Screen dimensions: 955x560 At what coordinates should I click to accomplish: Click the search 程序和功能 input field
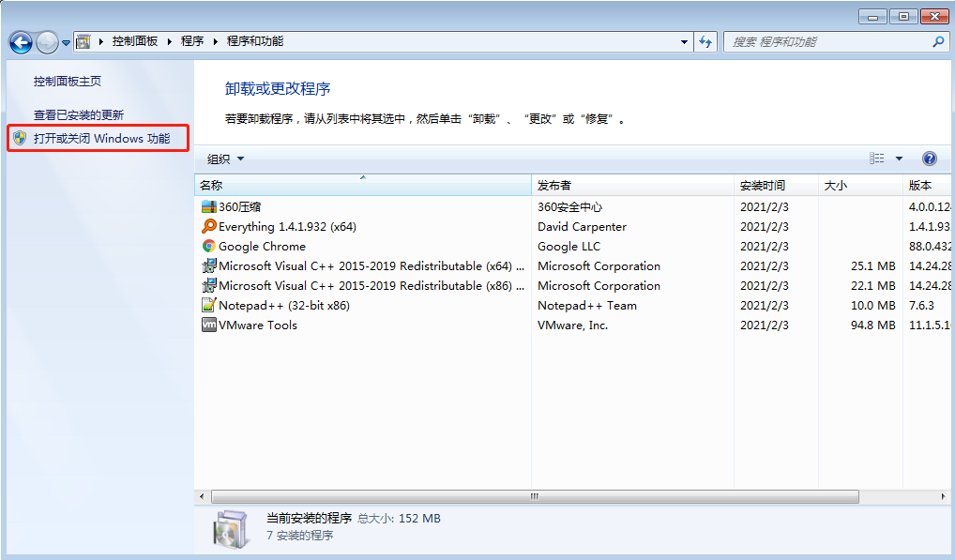coord(828,42)
